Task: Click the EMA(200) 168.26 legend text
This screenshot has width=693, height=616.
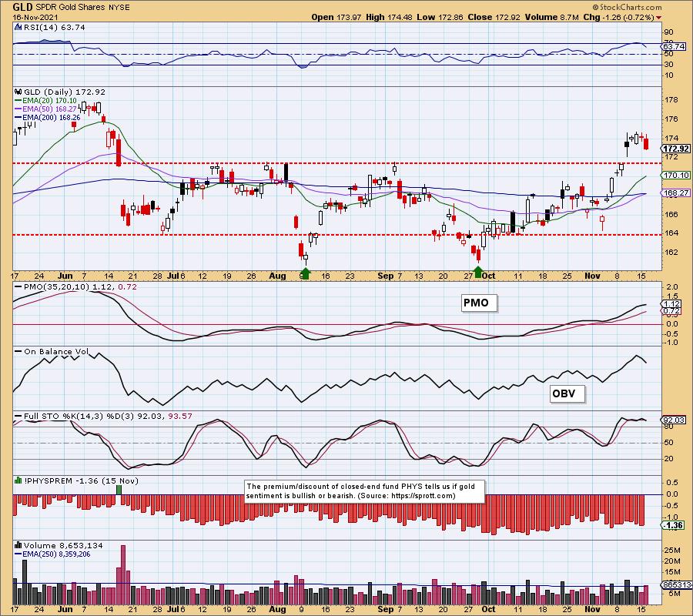Action: pos(52,118)
